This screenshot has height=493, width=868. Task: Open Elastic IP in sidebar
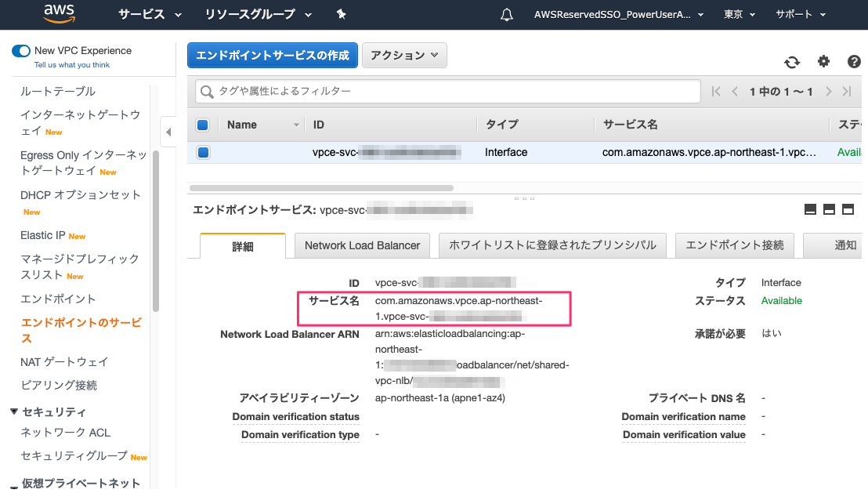click(x=43, y=235)
